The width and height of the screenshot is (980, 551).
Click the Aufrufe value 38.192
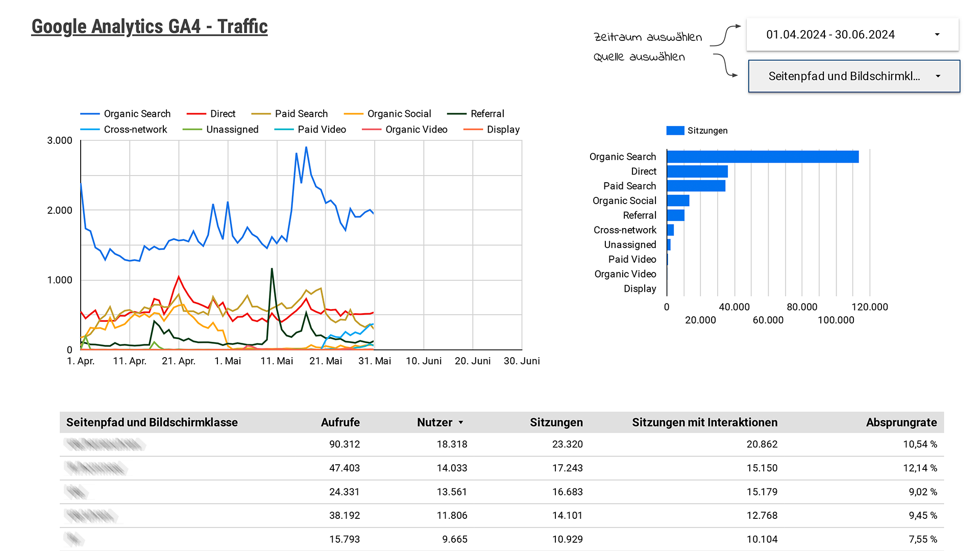(x=345, y=515)
